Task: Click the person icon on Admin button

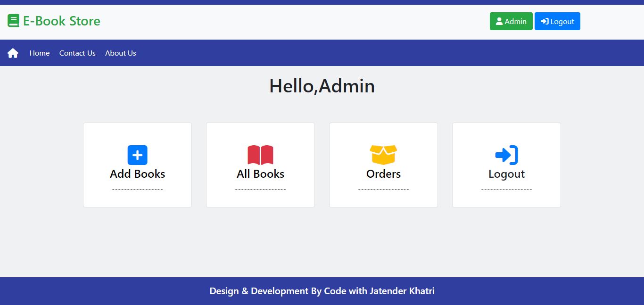Action: click(x=499, y=21)
